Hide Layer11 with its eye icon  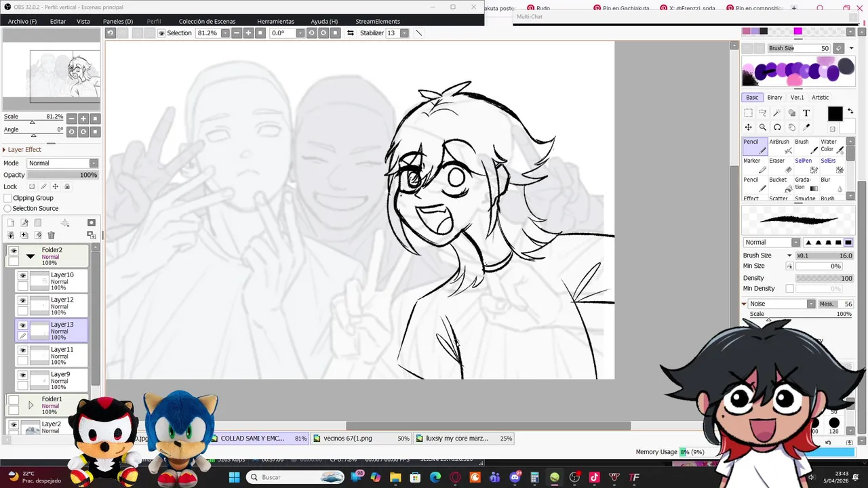point(23,350)
